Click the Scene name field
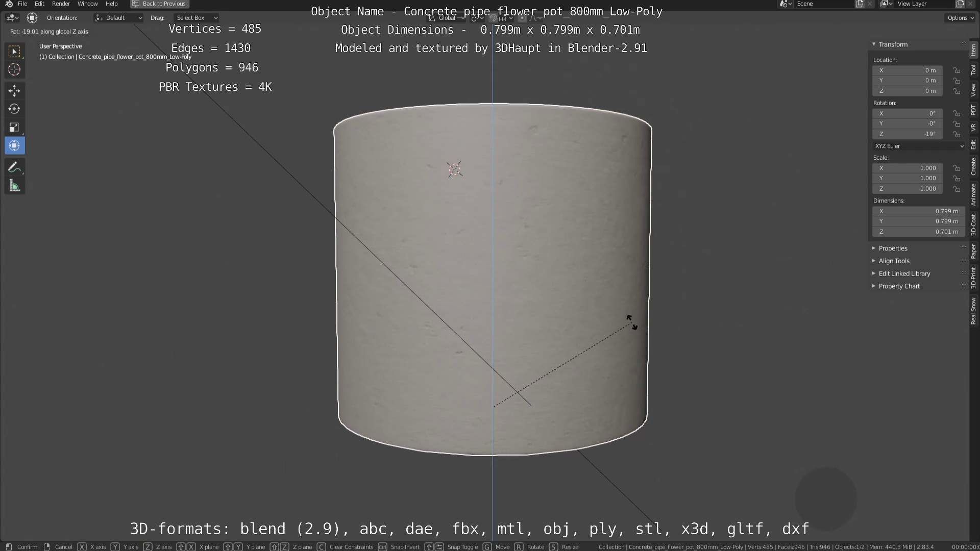 click(824, 4)
